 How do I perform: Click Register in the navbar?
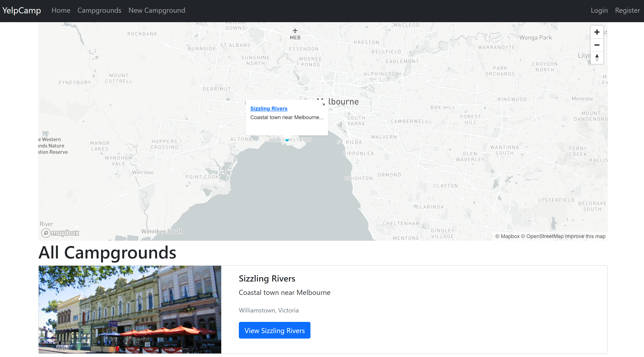[x=627, y=10]
